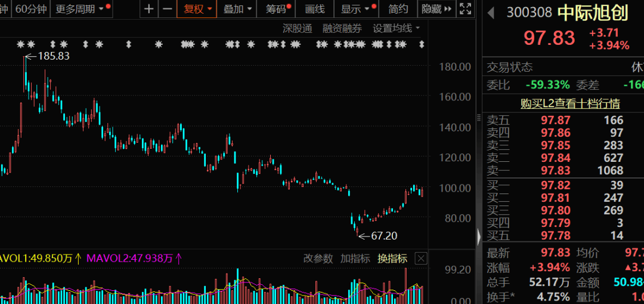644x304 pixels.
Task: Toggle 简约 display mode
Action: [398, 8]
